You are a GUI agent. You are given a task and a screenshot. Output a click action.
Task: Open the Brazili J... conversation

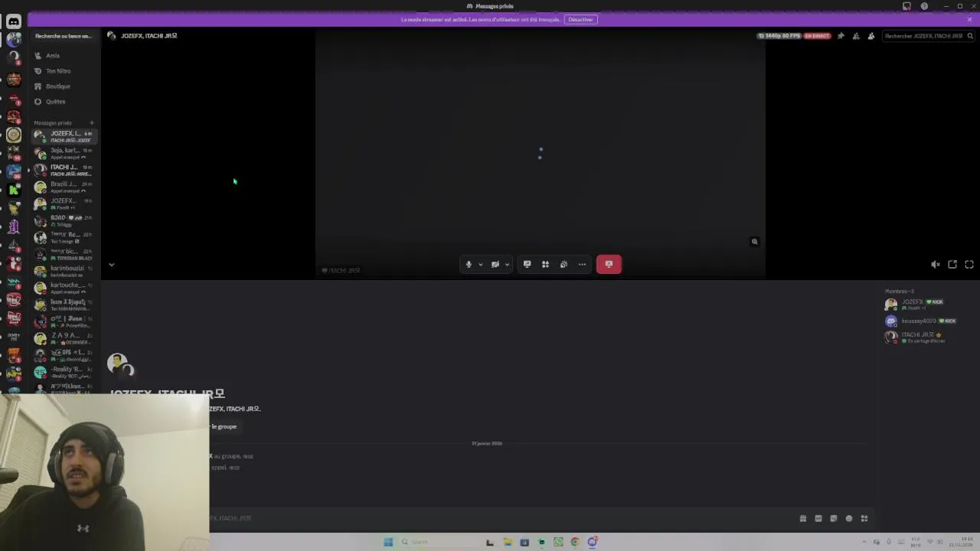64,187
